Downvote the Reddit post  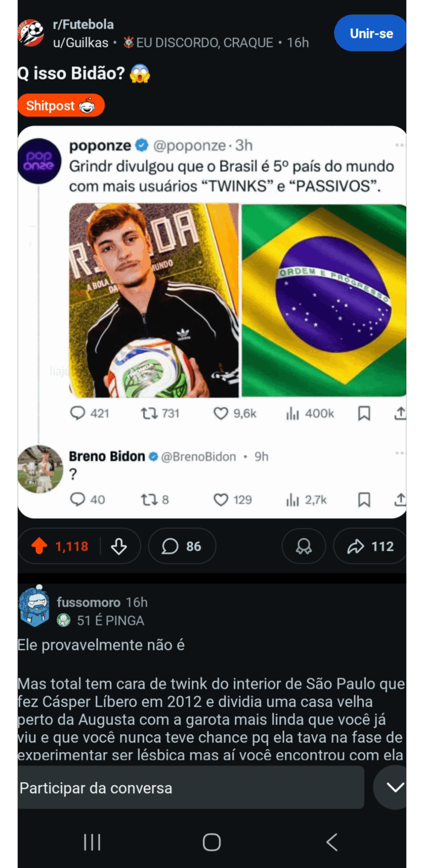click(x=119, y=546)
